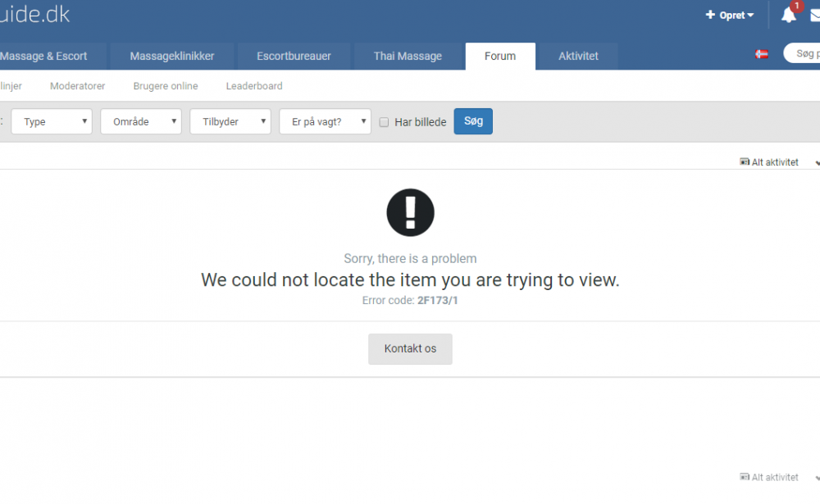Open the Opret create dropdown

[730, 16]
